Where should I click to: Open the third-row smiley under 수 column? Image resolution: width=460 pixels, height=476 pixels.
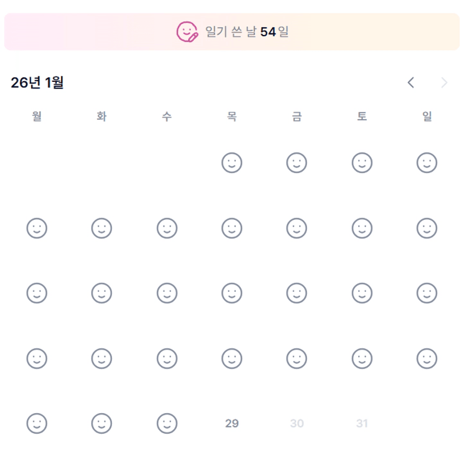167,293
